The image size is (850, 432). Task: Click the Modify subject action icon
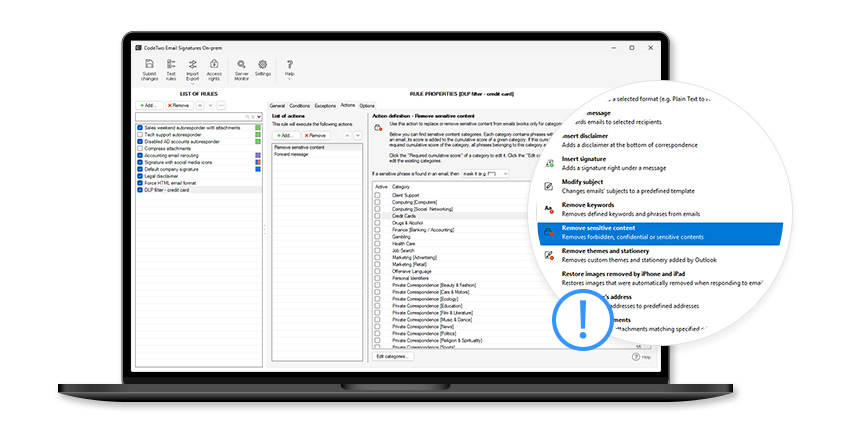pos(549,186)
